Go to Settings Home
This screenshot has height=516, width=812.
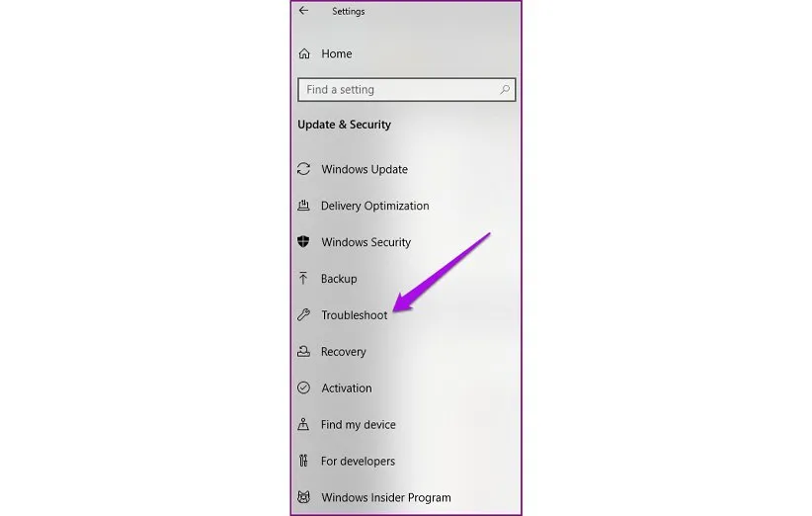[x=337, y=54]
